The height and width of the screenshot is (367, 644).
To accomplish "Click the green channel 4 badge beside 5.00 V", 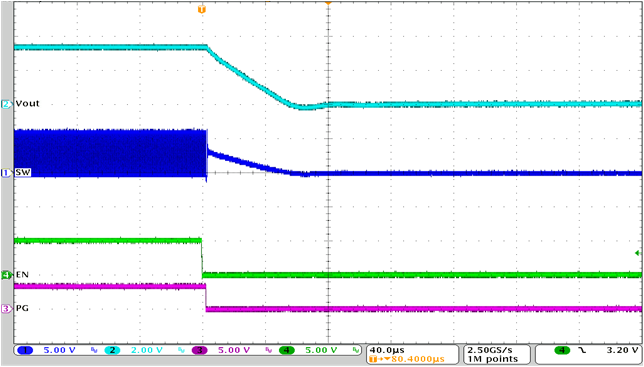I will point(287,350).
